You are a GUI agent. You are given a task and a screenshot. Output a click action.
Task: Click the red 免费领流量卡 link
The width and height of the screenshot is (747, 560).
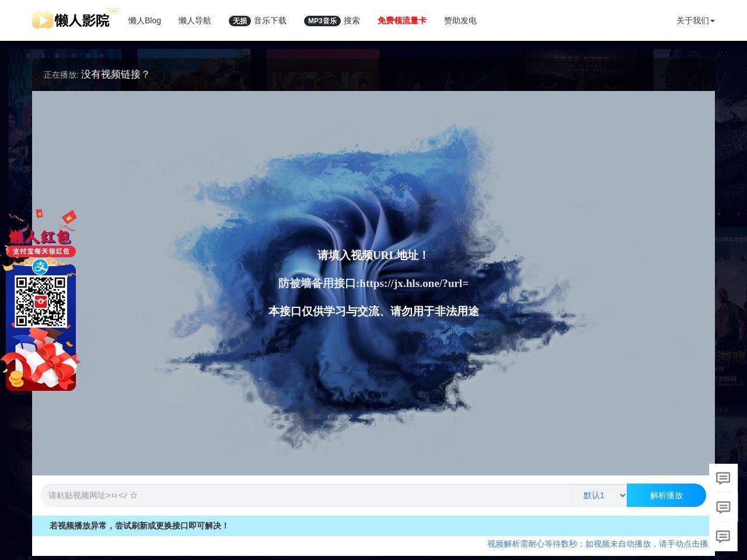pos(402,20)
